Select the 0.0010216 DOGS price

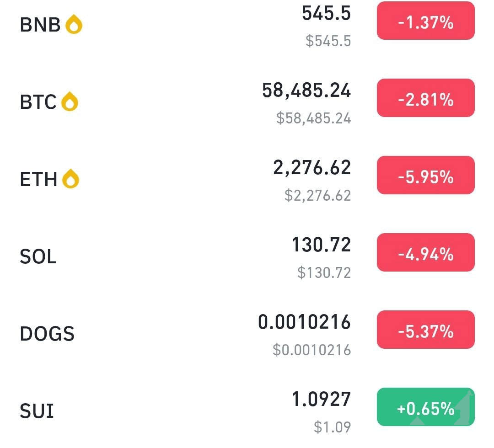tap(304, 322)
